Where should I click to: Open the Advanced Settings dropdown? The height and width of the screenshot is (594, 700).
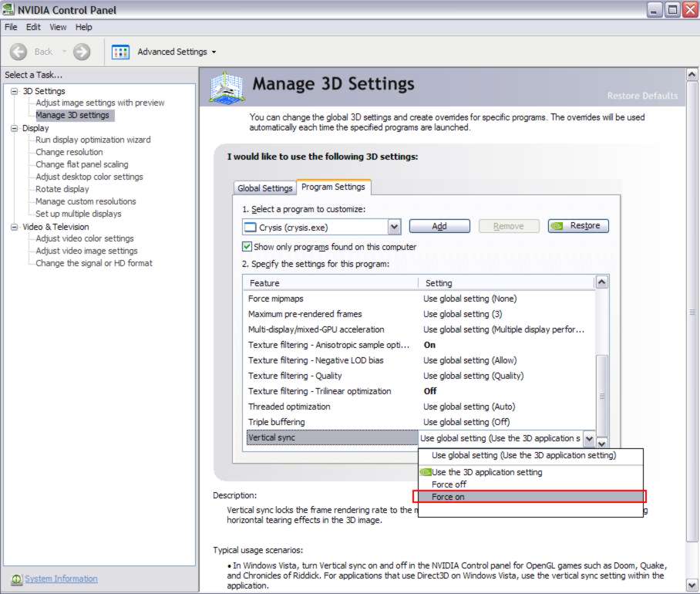(214, 52)
